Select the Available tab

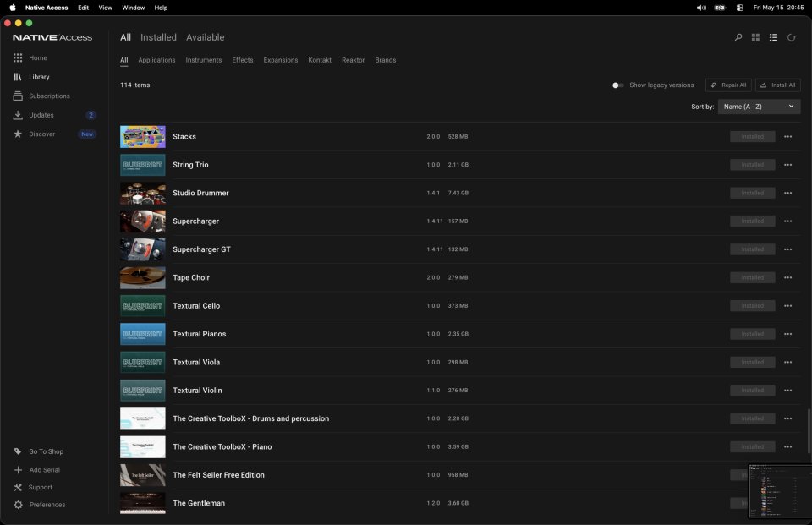[x=205, y=37]
